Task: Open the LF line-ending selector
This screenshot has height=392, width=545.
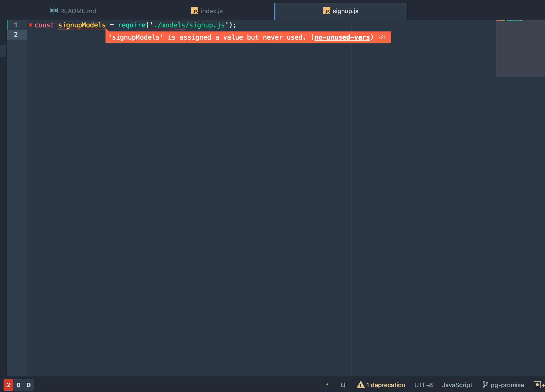Action: click(x=344, y=385)
